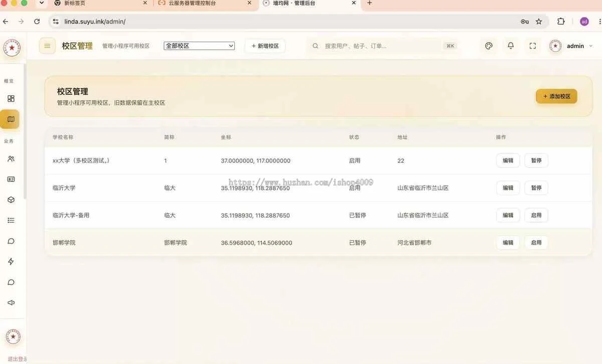
Task: Open the users icon in sidebar
Action: 11,159
